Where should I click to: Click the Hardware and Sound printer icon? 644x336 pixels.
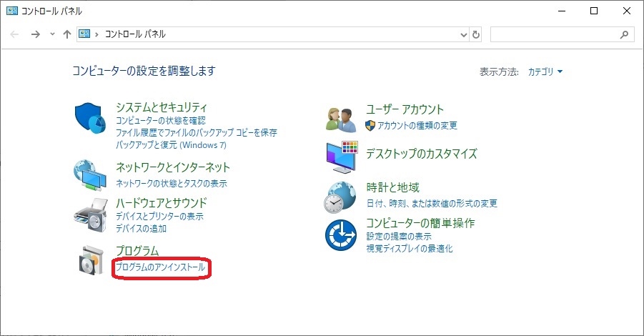click(x=89, y=212)
